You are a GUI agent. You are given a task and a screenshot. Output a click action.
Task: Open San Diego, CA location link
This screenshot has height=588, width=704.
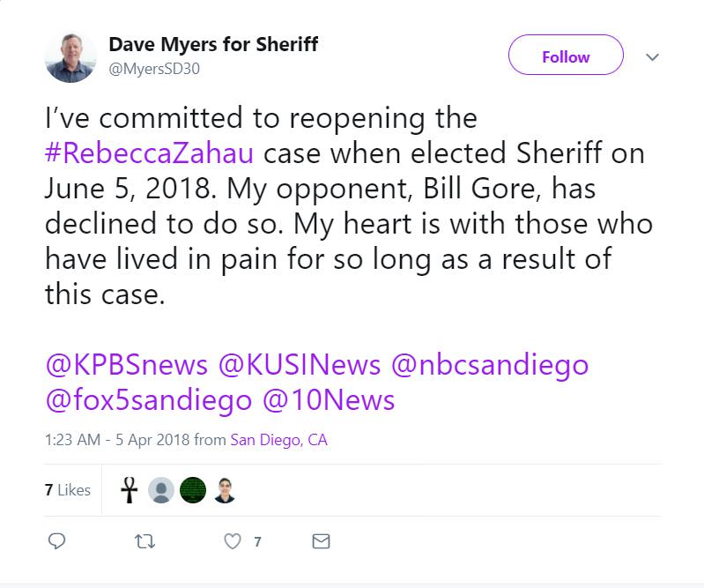pyautogui.click(x=278, y=440)
